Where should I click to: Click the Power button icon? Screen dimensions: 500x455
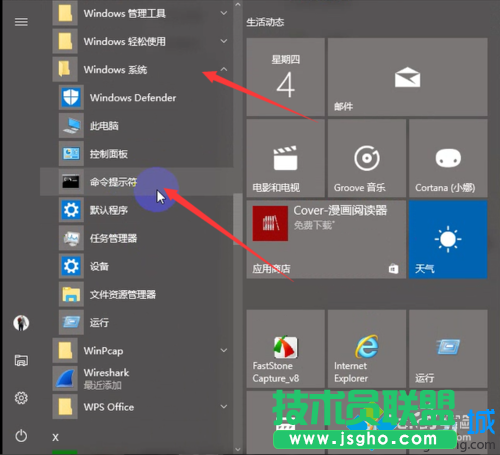pos(21,436)
